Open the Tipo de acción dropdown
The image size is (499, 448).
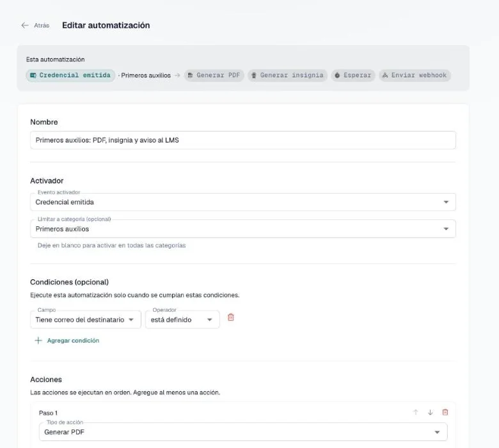[x=243, y=432]
